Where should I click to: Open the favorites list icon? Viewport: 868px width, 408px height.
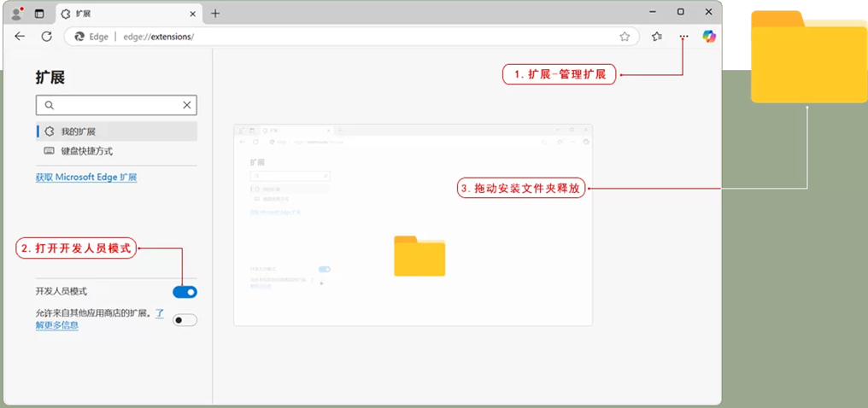pos(657,37)
